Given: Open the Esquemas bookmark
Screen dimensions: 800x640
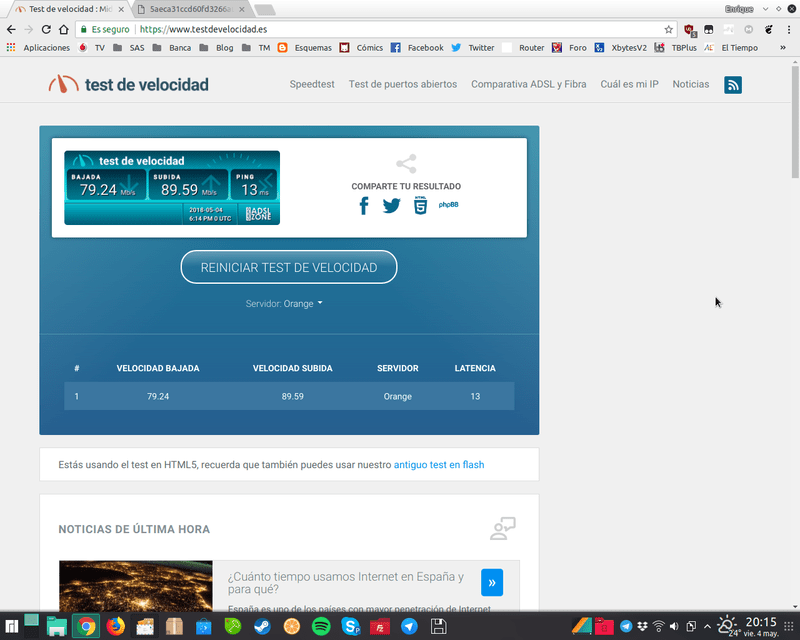Looking at the screenshot, I should pyautogui.click(x=305, y=47).
